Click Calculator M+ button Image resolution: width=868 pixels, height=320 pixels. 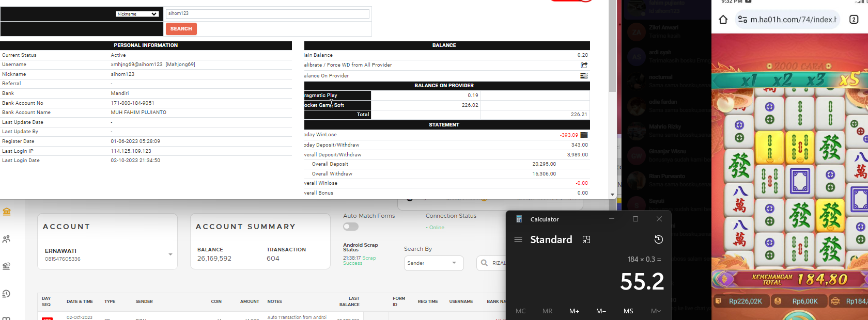coord(574,311)
